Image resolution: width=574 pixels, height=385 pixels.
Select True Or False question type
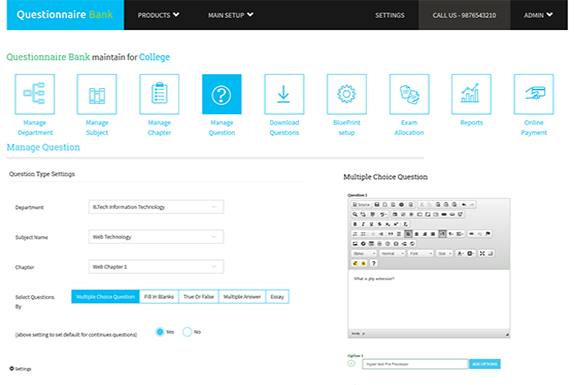click(198, 296)
